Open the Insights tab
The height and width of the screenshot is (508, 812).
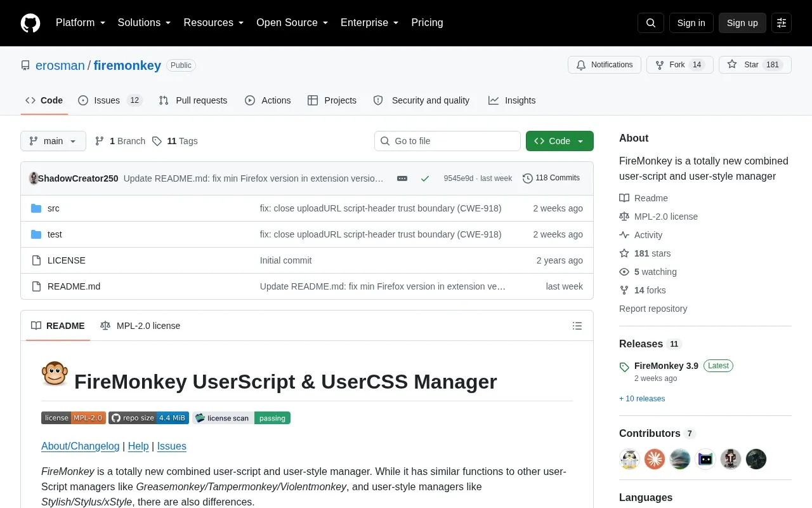click(512, 100)
